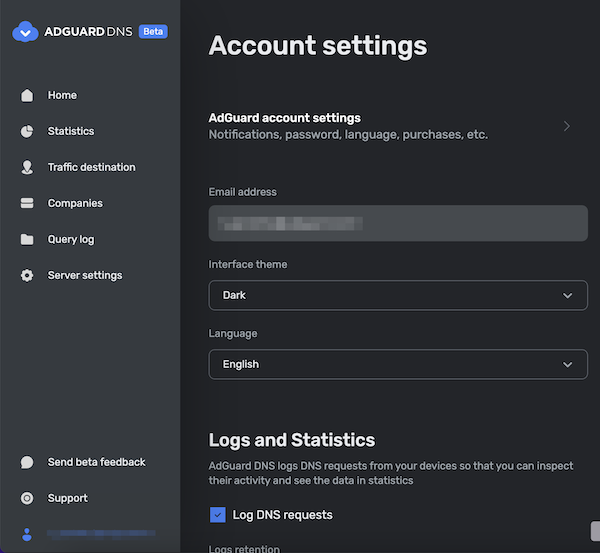Open the Support link
Screen dimensions: 600x553
coord(67,498)
